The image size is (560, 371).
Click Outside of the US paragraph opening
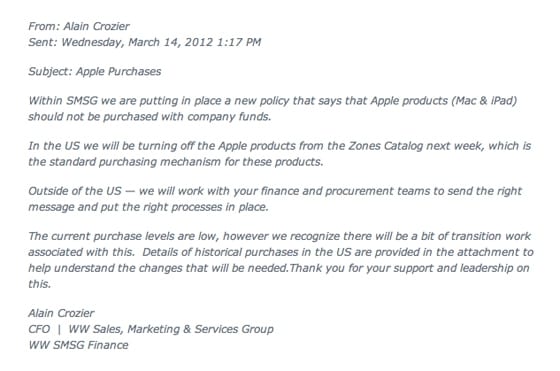coord(75,191)
